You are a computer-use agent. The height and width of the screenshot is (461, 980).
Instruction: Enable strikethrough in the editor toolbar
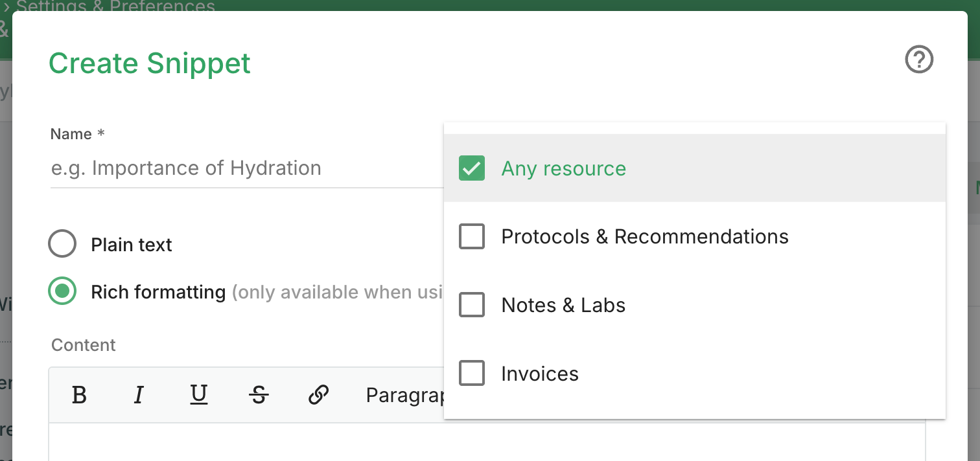[x=259, y=395]
